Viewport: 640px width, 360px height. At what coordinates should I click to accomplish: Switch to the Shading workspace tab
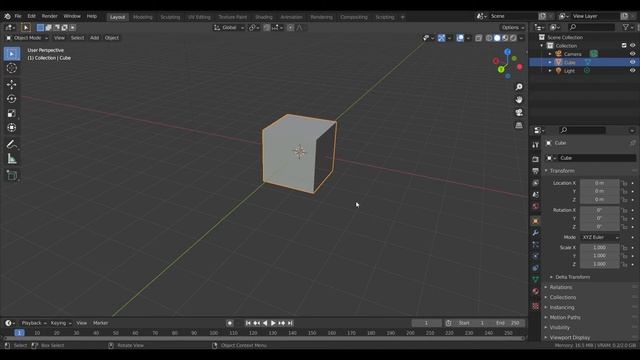264,17
